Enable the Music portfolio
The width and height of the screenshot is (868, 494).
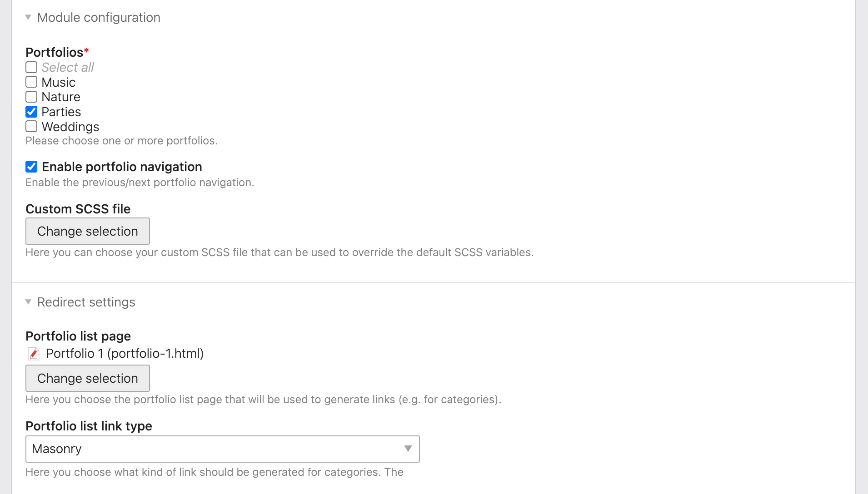(x=31, y=82)
